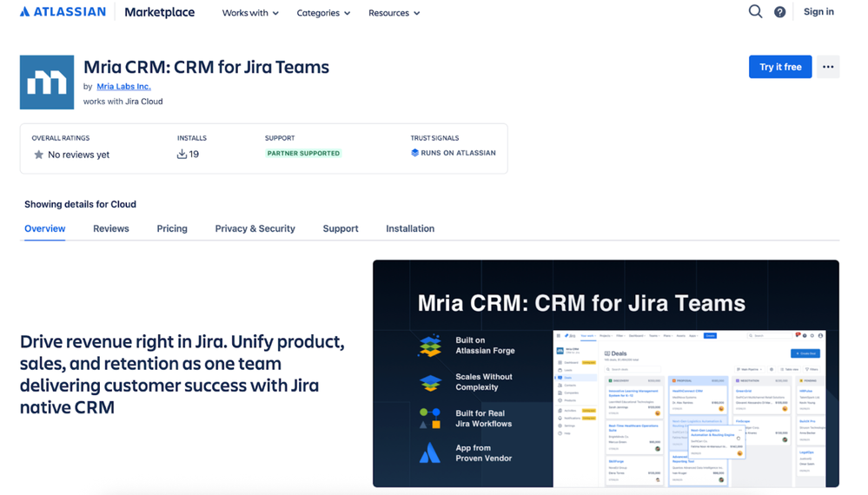Click the ratings star icon
The height and width of the screenshot is (495, 868).
(38, 155)
